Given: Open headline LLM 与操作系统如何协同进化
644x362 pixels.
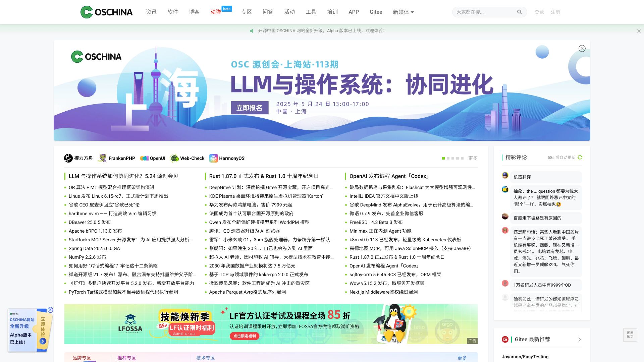Looking at the screenshot, I should click(123, 176).
